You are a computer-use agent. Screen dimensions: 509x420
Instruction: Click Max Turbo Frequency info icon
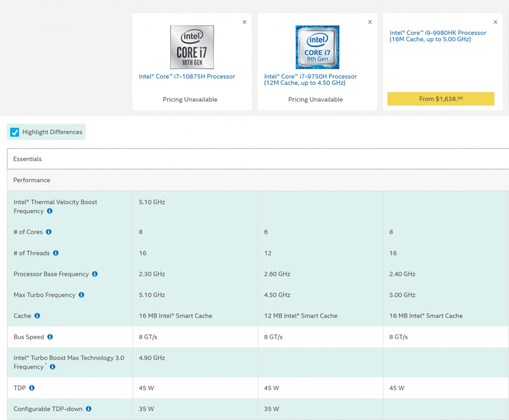coord(81,295)
